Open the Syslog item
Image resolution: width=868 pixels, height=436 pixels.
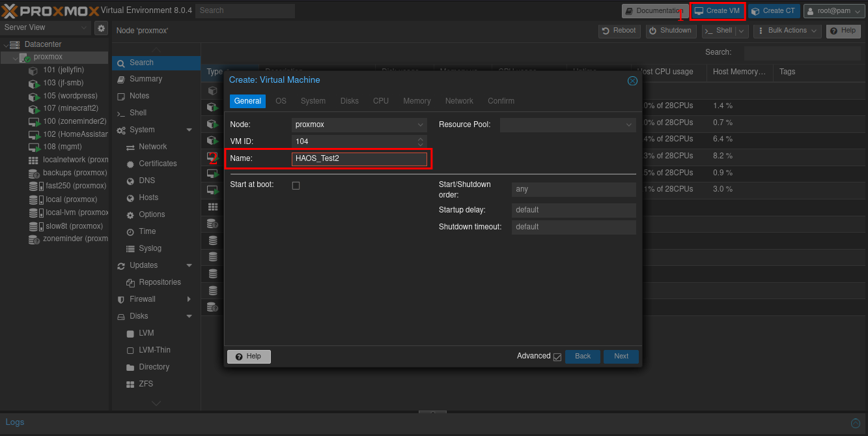click(x=156, y=248)
